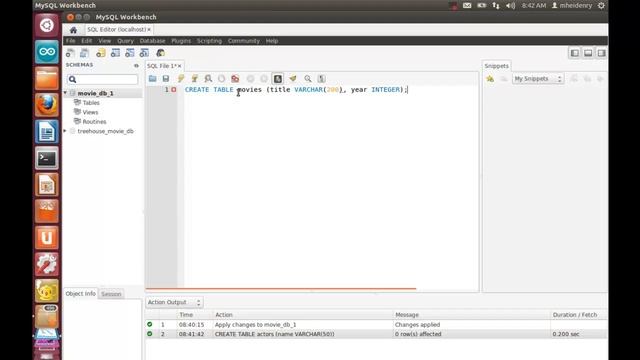Open Firefox from the Ubuntu launcher
This screenshot has width=640, height=360.
tap(47, 105)
